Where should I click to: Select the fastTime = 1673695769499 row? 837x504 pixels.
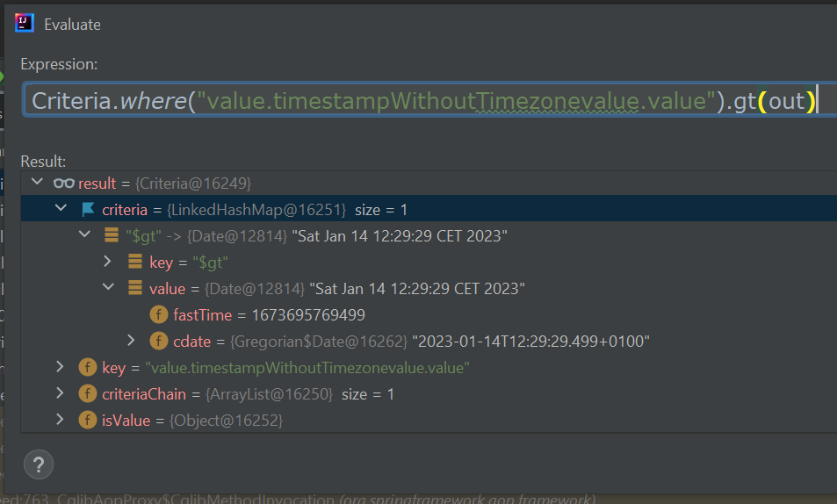tap(429, 314)
